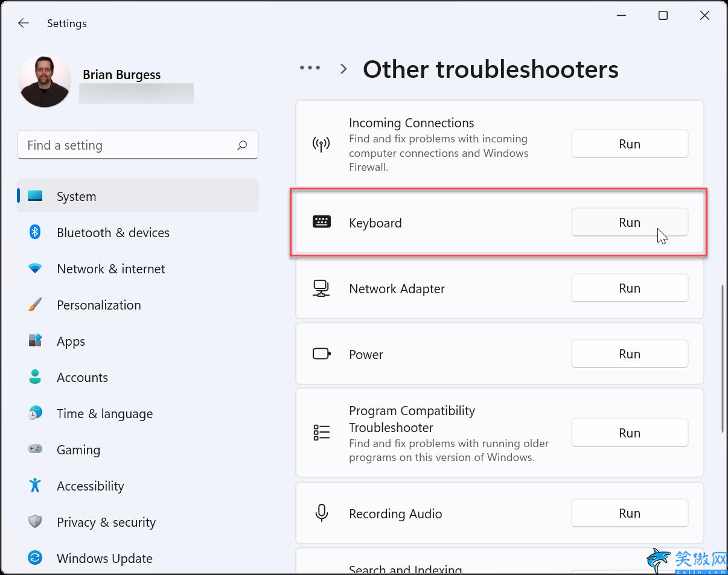Click the Program Compatibility list icon
Viewport: 728px width, 575px height.
(x=321, y=433)
